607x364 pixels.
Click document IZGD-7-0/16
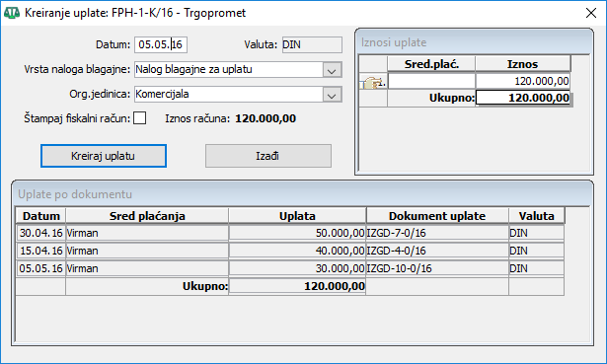(437, 233)
